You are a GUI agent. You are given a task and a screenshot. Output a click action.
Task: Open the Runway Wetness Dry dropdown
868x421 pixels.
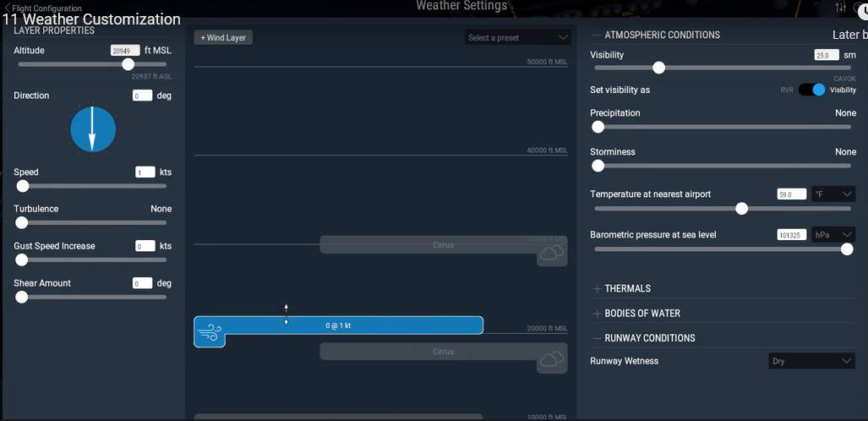pos(811,361)
